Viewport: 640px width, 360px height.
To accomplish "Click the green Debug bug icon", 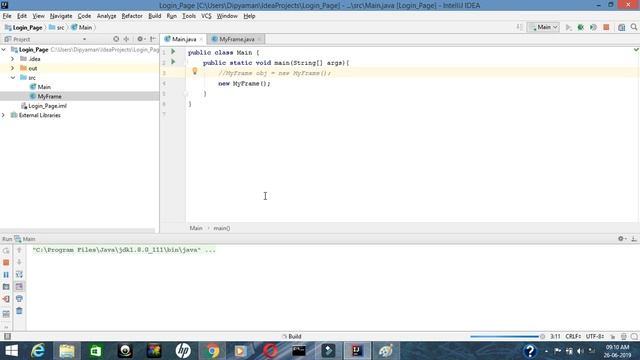I will tap(580, 27).
